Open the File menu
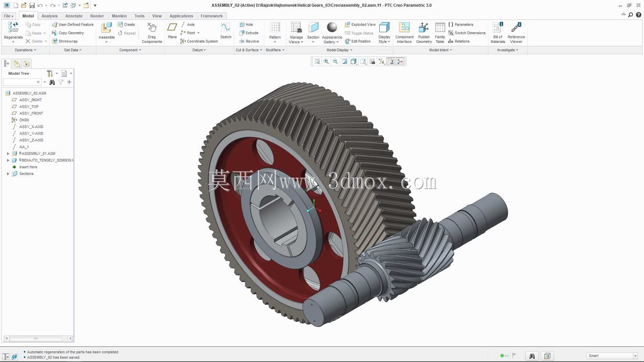 9,16
